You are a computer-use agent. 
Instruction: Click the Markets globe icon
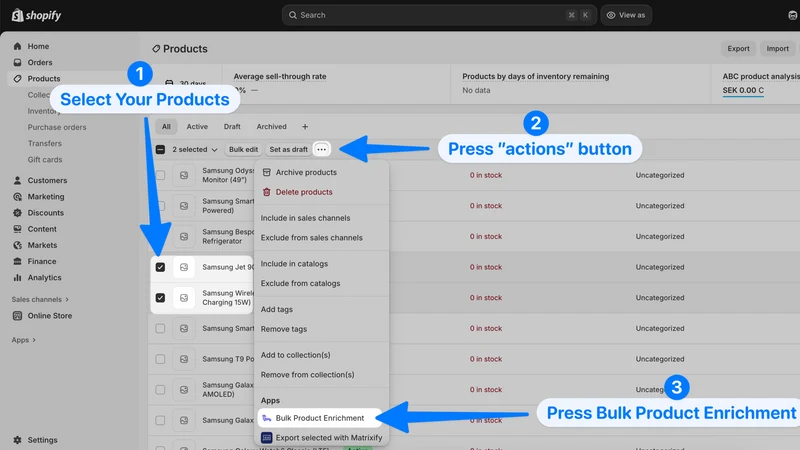click(17, 245)
